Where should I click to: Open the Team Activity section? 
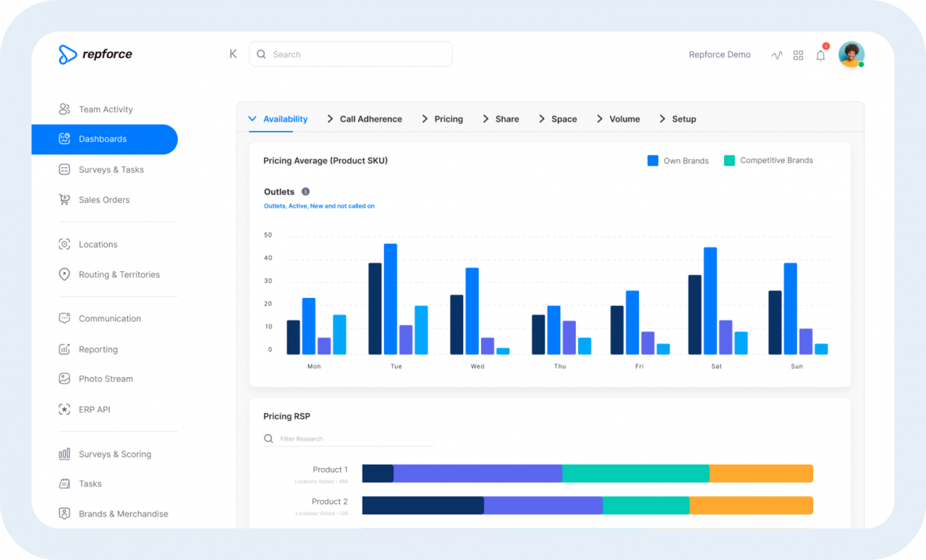[105, 109]
